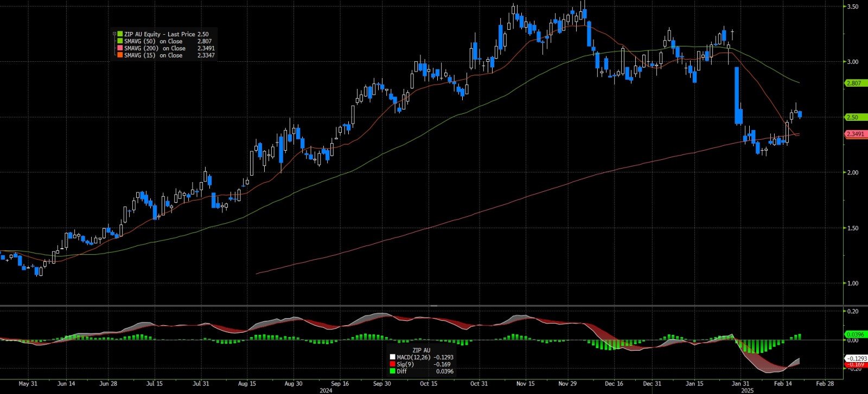
Task: Click the Feb 14 date axis label
Action: tap(783, 384)
